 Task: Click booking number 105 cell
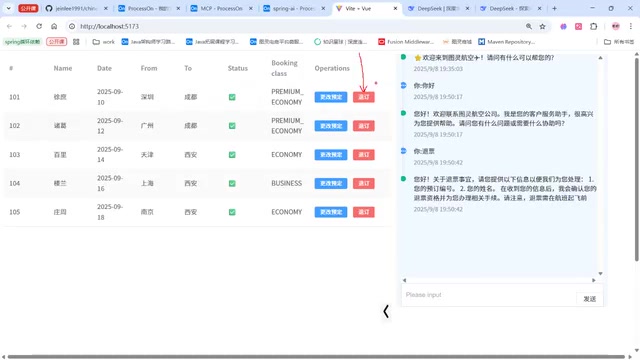tap(15, 212)
